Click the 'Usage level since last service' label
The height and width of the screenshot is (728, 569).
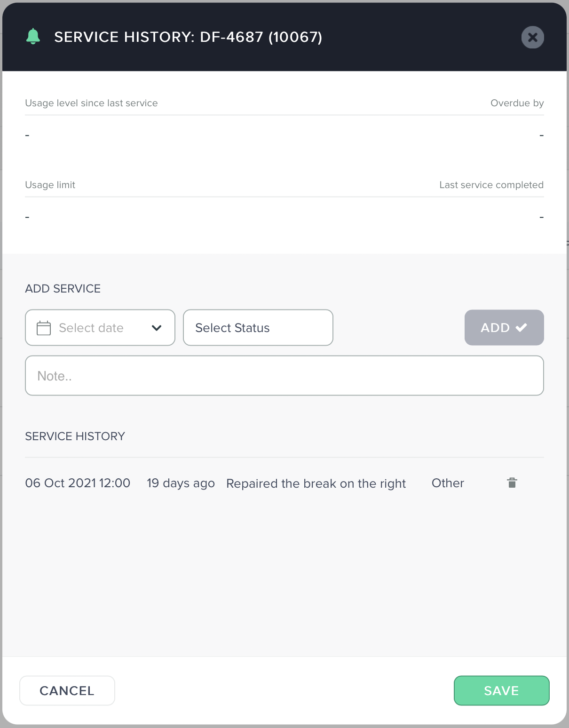click(91, 103)
